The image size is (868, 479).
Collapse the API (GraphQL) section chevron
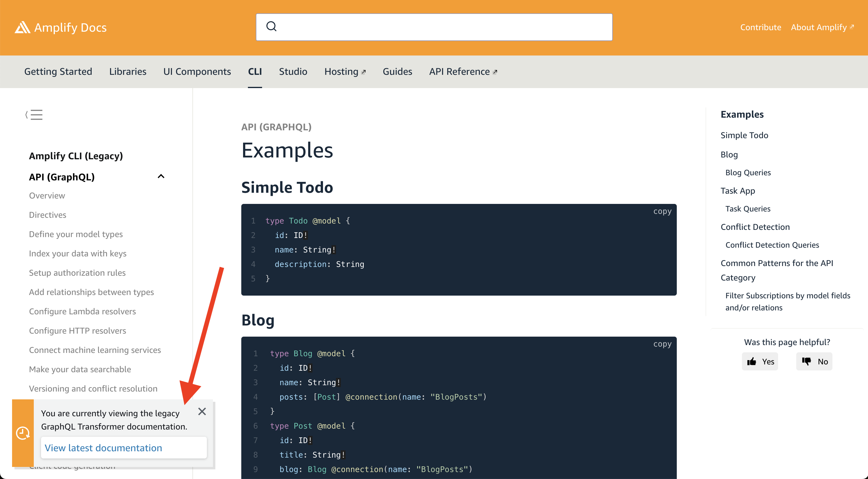[x=161, y=176]
